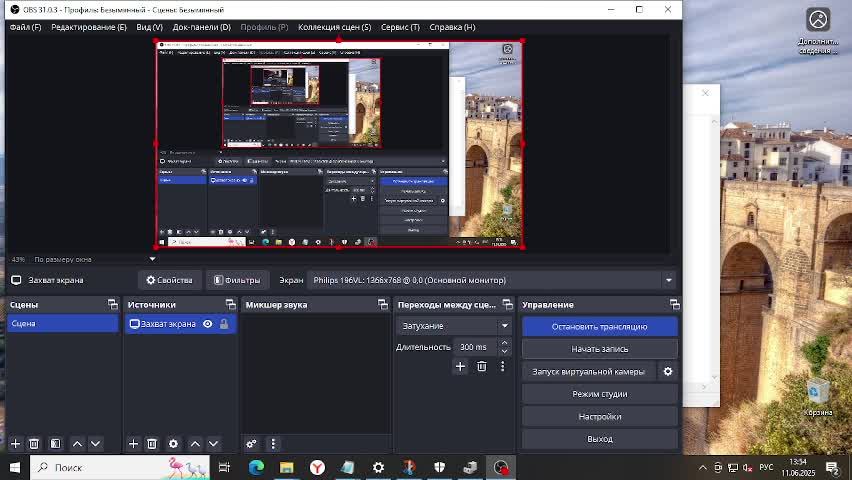Screen dimensions: 852x480
Task: Open OBS Studio in the taskbar
Action: pyautogui.click(x=500, y=467)
